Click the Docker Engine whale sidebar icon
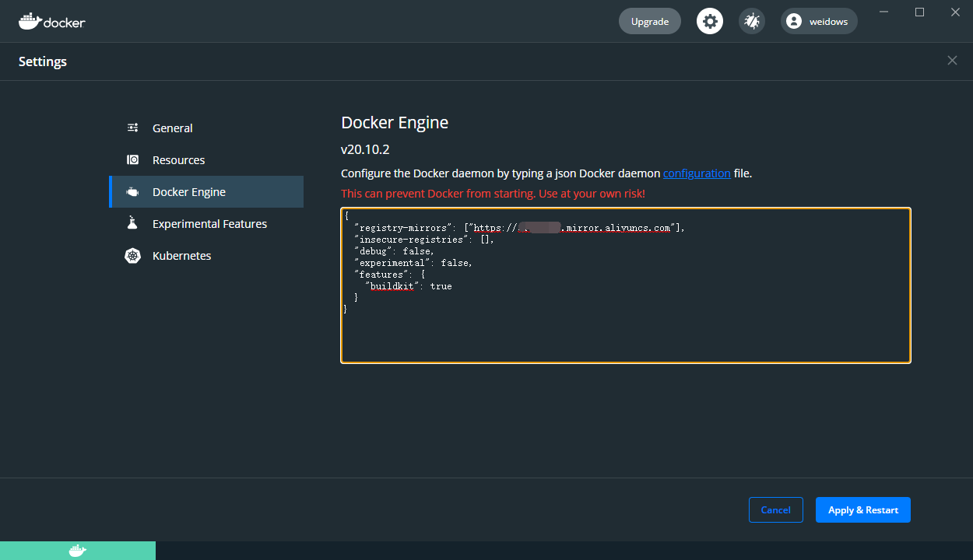The height and width of the screenshot is (560, 973). click(133, 192)
